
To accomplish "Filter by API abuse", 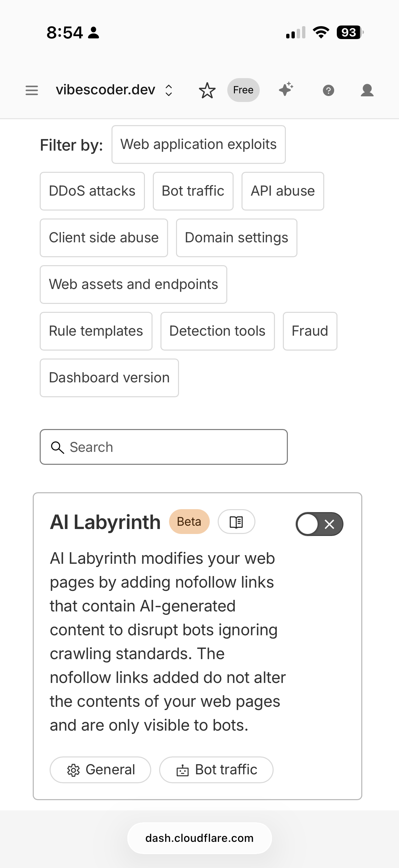I will 283,191.
